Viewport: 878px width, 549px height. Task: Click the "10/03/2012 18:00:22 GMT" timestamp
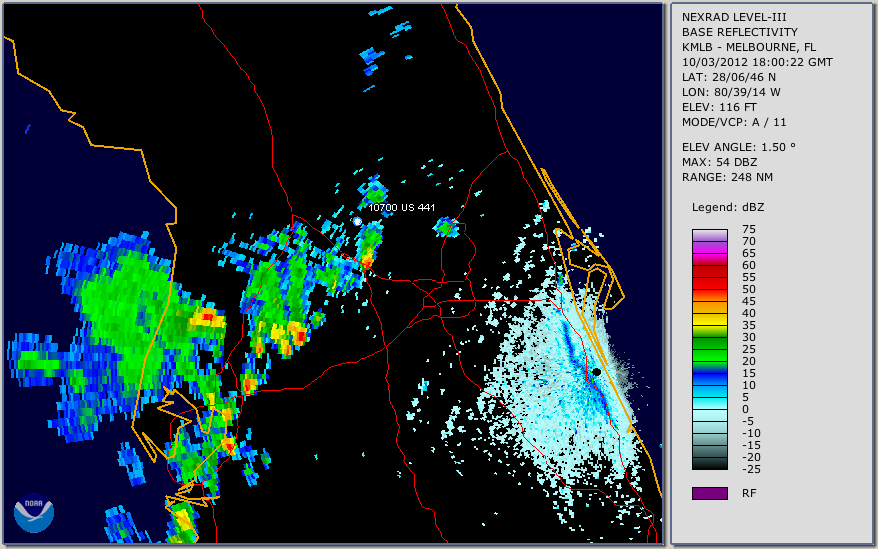coord(757,62)
